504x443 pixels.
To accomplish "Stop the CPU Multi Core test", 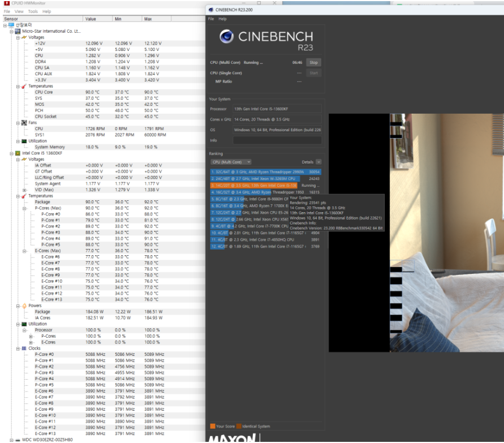I will 313,63.
